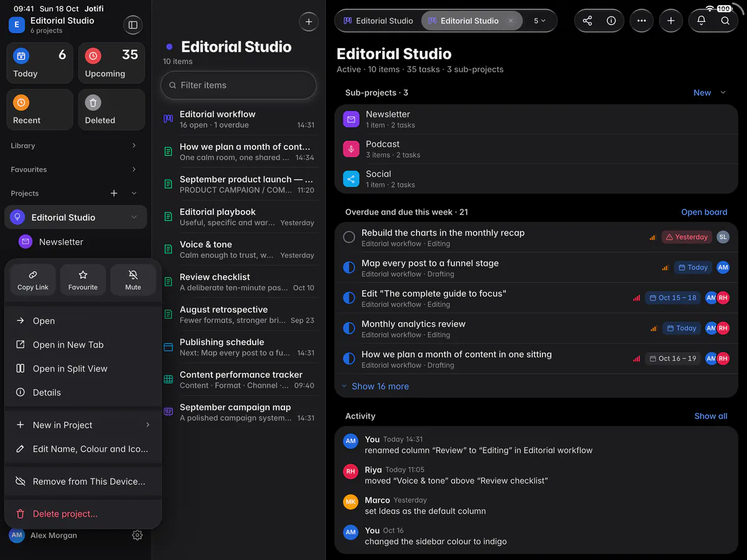The width and height of the screenshot is (747, 560).
Task: Open the more options ellipsis button
Action: (x=642, y=21)
